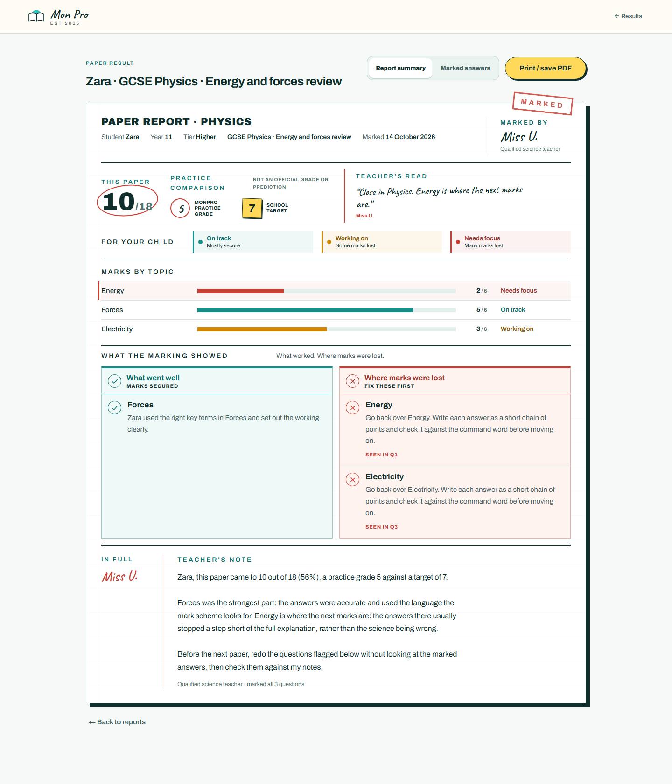Click the red Miss U. signature under In full
The width and height of the screenshot is (672, 784).
coord(120,576)
